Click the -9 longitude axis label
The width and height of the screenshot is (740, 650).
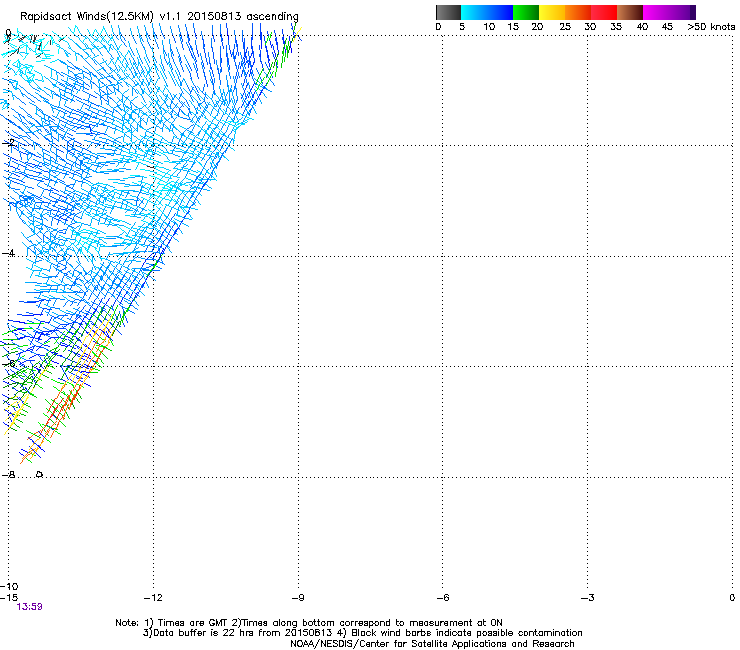coord(298,598)
